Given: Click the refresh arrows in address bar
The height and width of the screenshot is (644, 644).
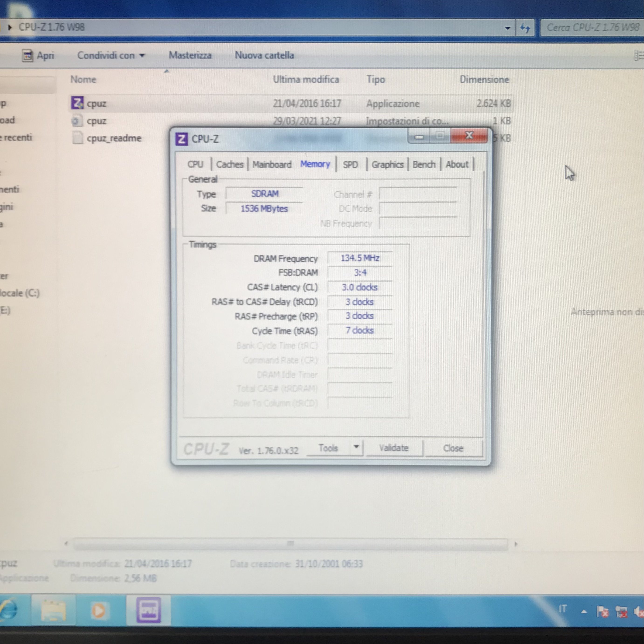Looking at the screenshot, I should coord(525,28).
